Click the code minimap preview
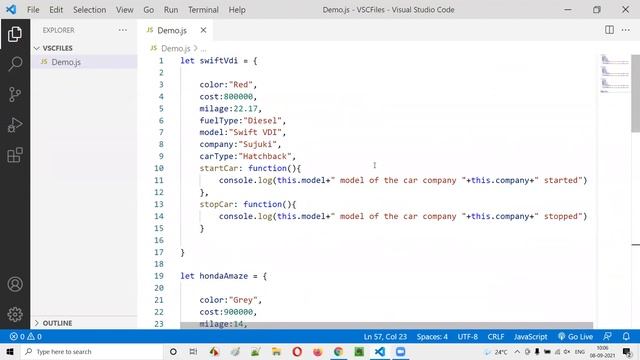 615,73
